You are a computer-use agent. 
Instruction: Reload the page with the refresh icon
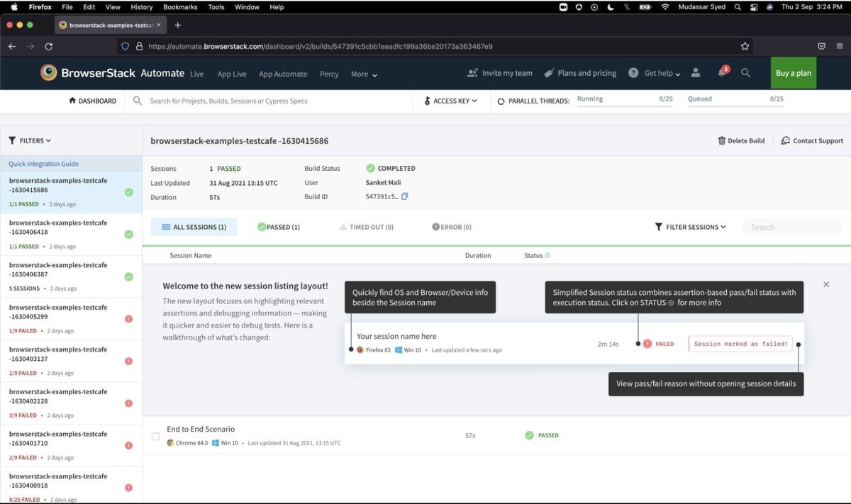click(x=48, y=46)
